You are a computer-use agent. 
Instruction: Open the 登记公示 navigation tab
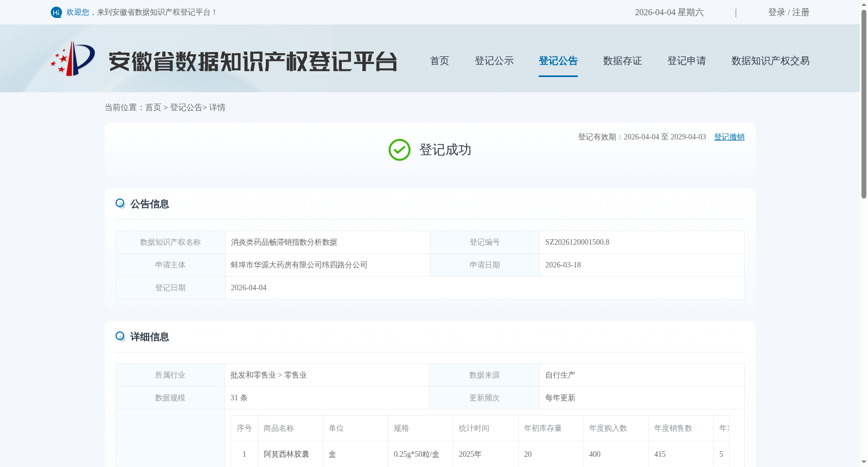pos(494,61)
